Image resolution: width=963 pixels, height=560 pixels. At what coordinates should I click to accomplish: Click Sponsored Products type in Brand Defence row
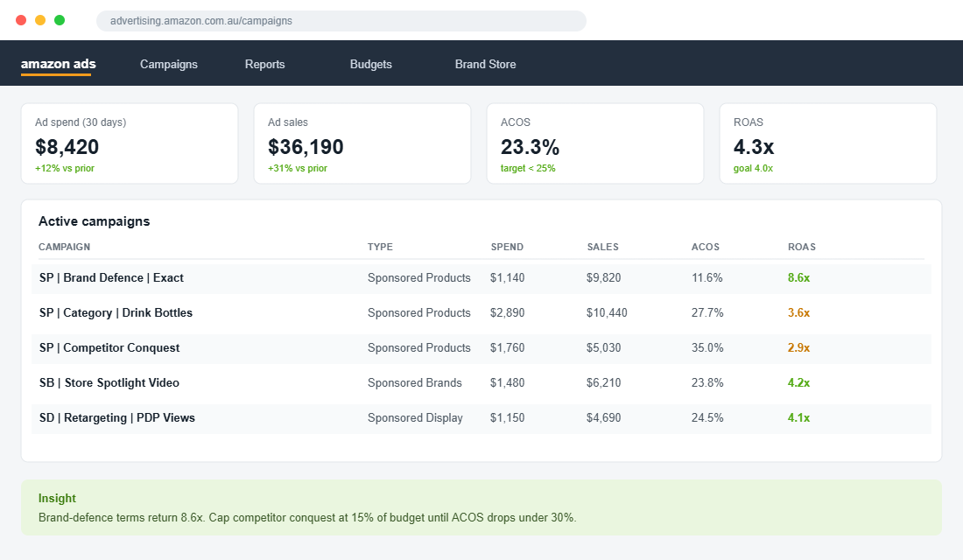click(x=418, y=277)
